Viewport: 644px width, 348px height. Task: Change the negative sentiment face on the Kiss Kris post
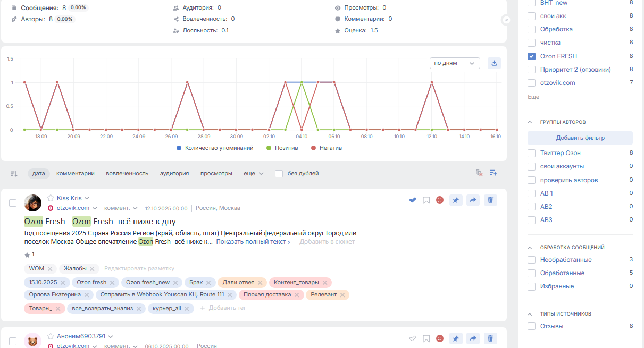tap(440, 200)
